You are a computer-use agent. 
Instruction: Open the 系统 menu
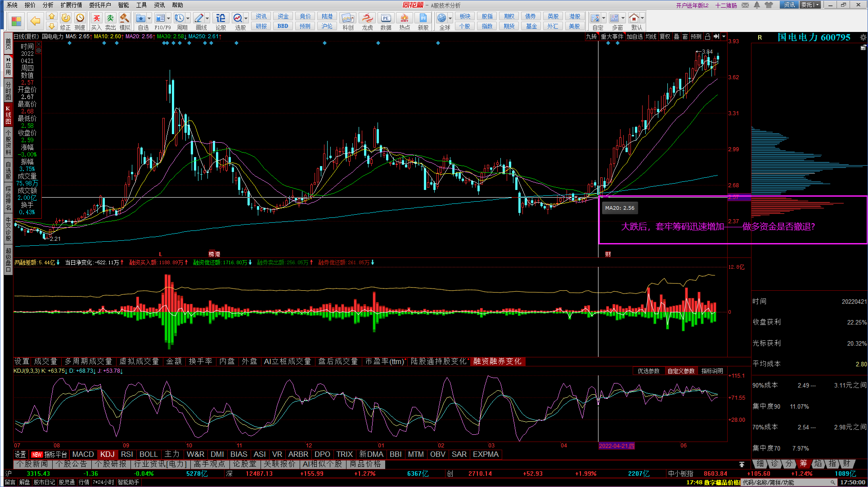pos(12,5)
